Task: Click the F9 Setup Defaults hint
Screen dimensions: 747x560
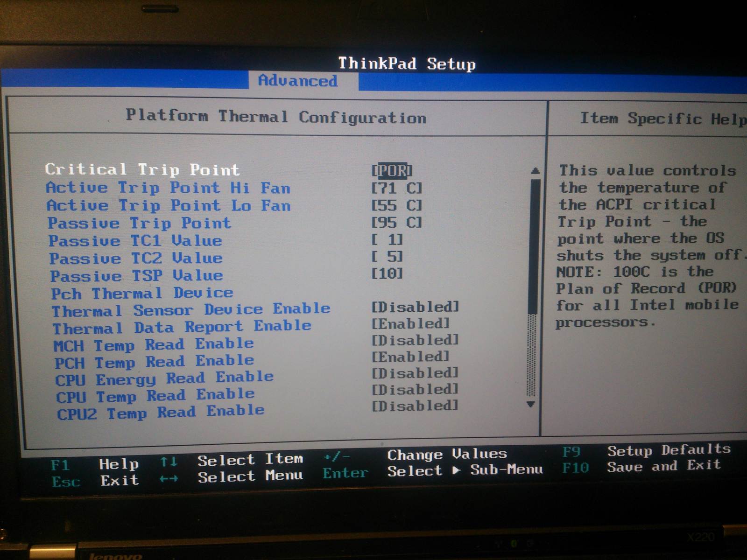Action: coord(647,451)
